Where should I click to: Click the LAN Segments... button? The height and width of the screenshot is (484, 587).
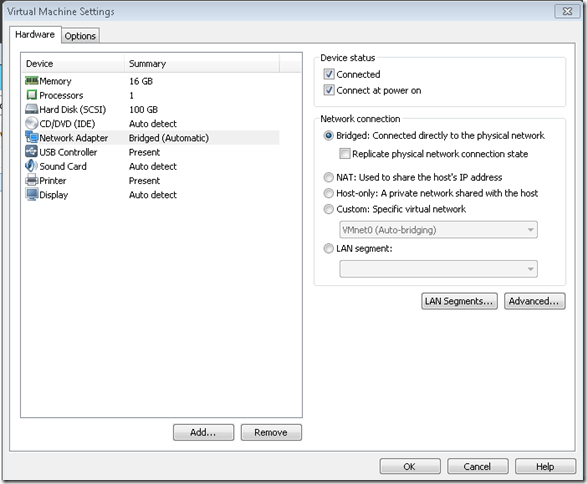click(459, 301)
